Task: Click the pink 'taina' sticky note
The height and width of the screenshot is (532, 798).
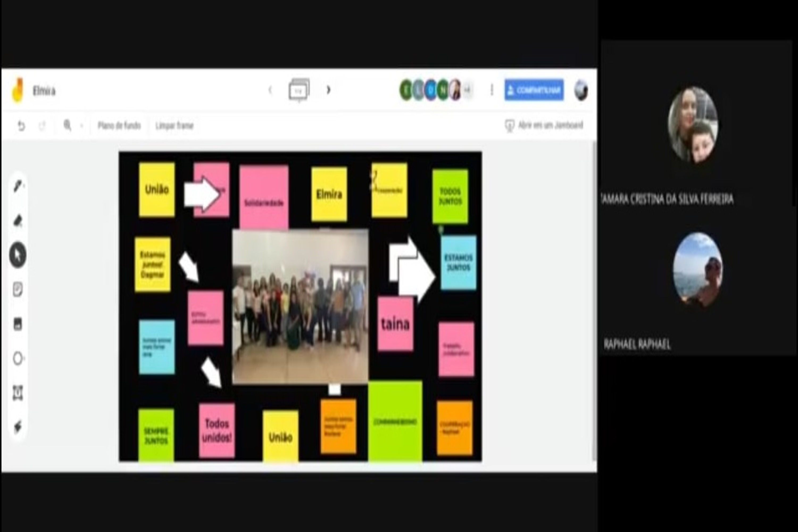Action: [x=395, y=324]
